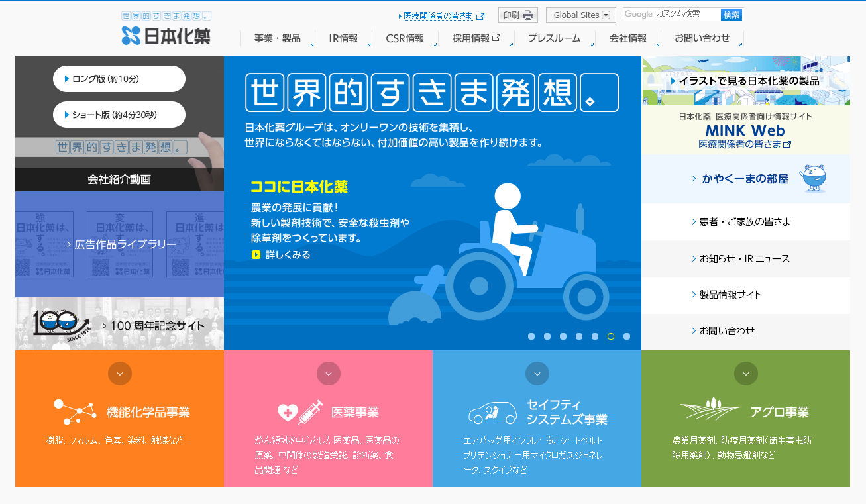Image resolution: width=866 pixels, height=504 pixels.
Task: Open the イラストで見る日本化薬の製品 banner
Action: tap(746, 81)
